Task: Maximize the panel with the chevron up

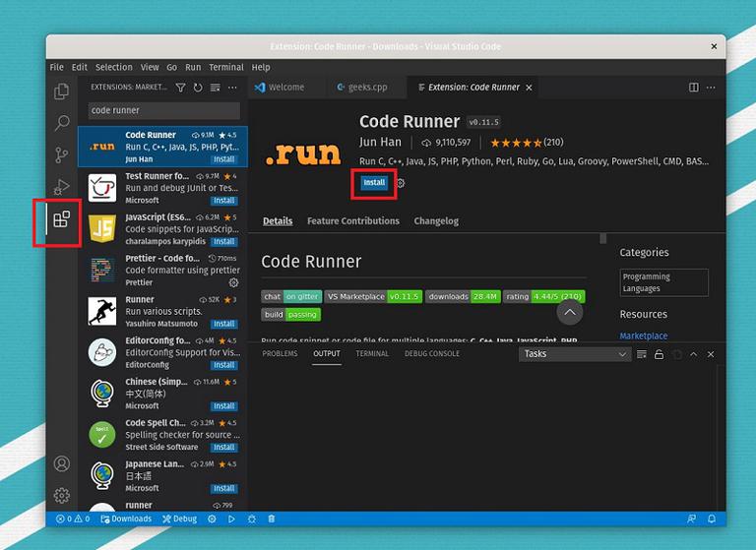Action: click(x=693, y=354)
